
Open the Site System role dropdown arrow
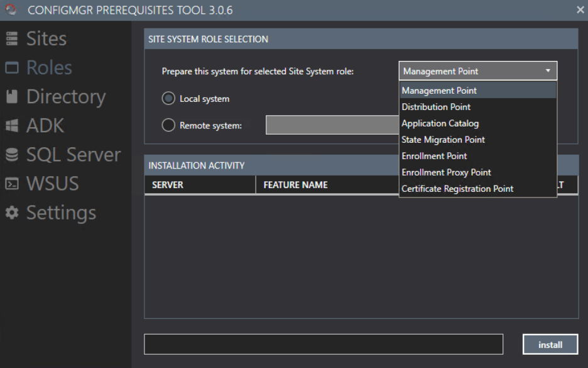(x=548, y=70)
